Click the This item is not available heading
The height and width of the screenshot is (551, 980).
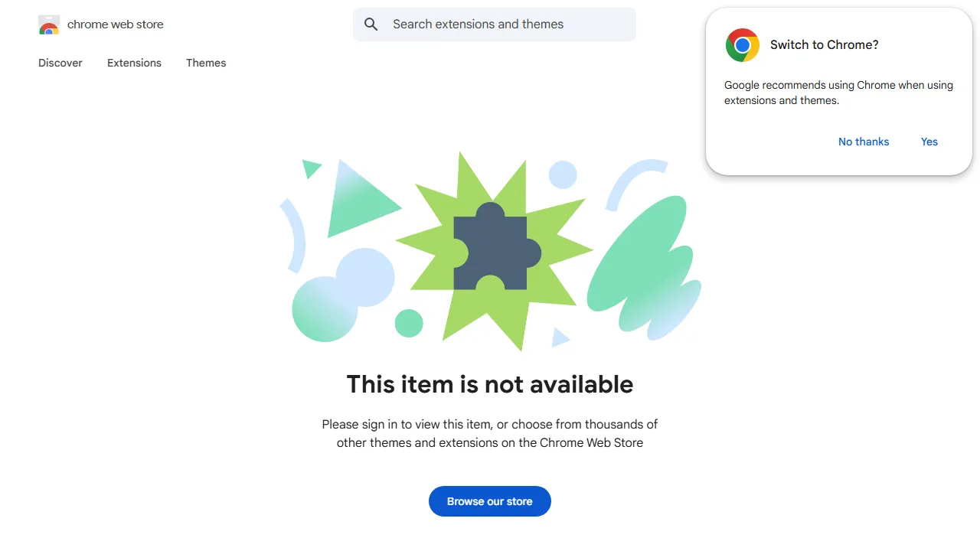[489, 384]
